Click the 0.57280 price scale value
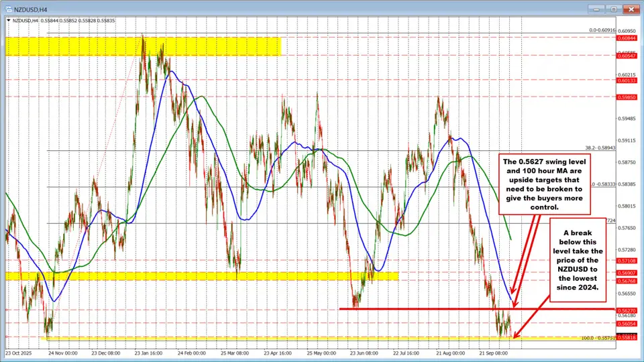Screen dimensions: 644x362 pos(627,250)
